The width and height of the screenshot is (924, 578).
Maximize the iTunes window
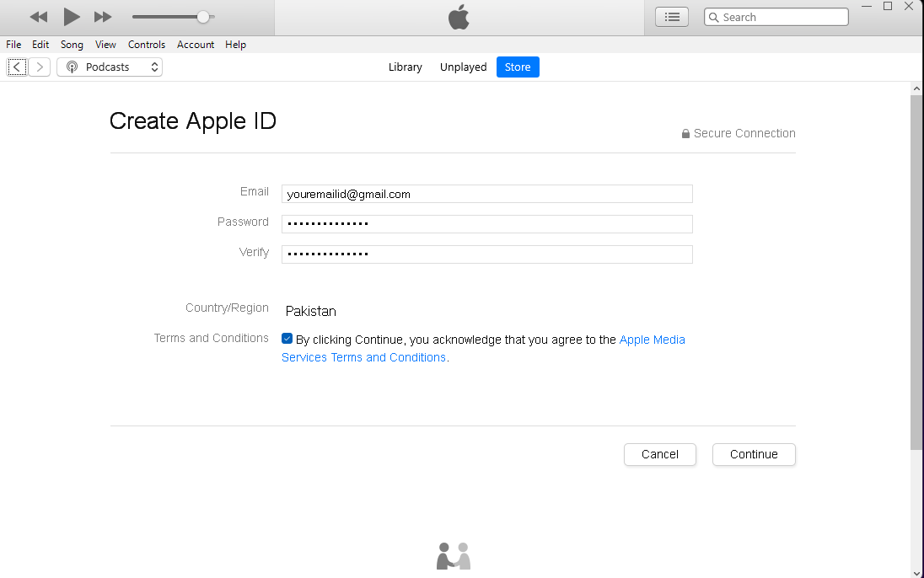click(888, 7)
